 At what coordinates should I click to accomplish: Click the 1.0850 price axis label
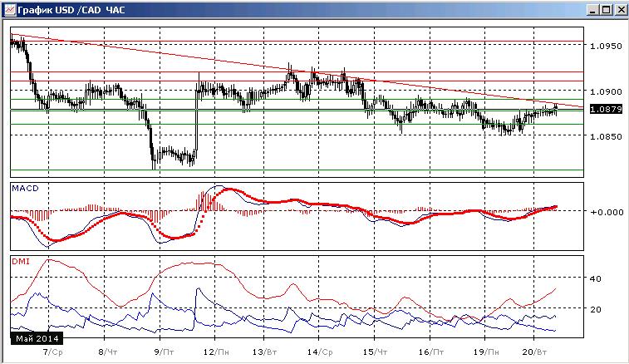click(606, 136)
